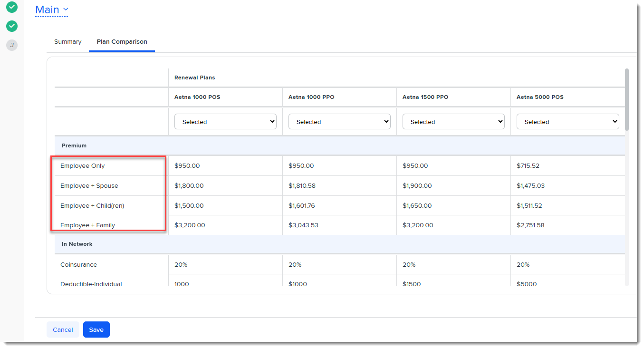Viewport: 644px width, 349px height.
Task: Click the In Network section header
Action: tap(340, 244)
